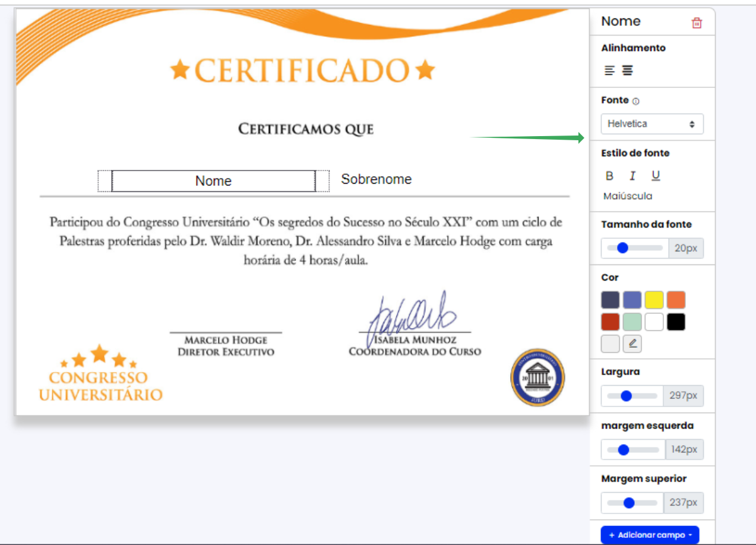
Task: Select the Nome field on the certificate
Action: [213, 181]
